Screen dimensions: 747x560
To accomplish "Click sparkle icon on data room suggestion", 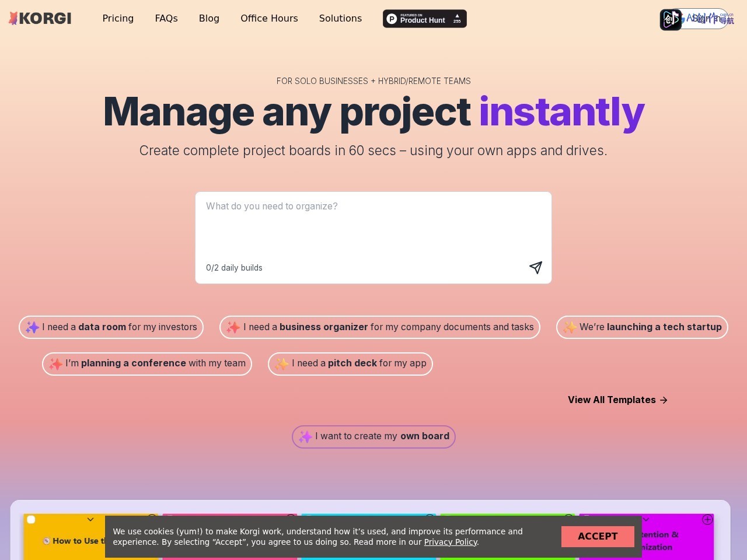I will coord(32,327).
